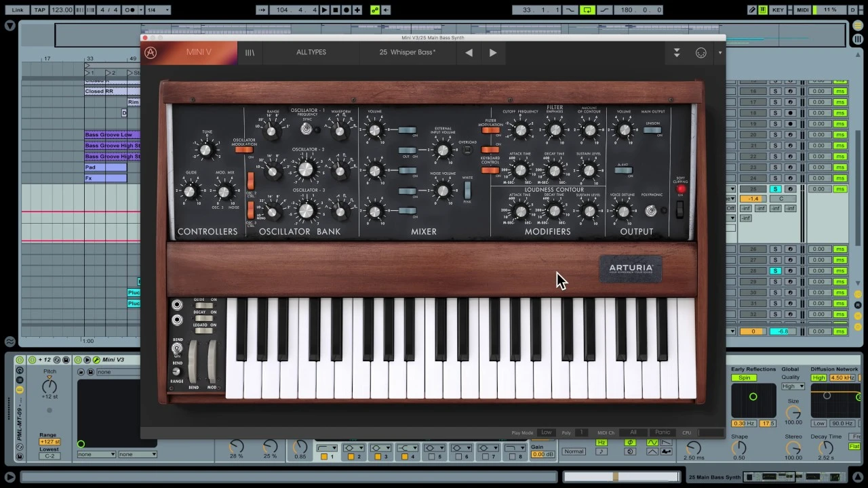This screenshot has height=488, width=868.
Task: Click the Tune knob in Controllers
Action: click(207, 150)
